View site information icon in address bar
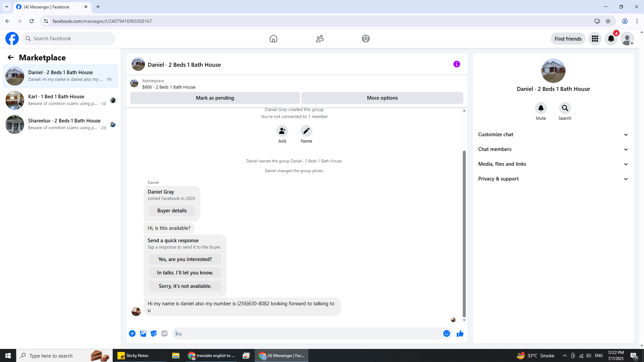The width and height of the screenshot is (644, 362). pos(46,21)
